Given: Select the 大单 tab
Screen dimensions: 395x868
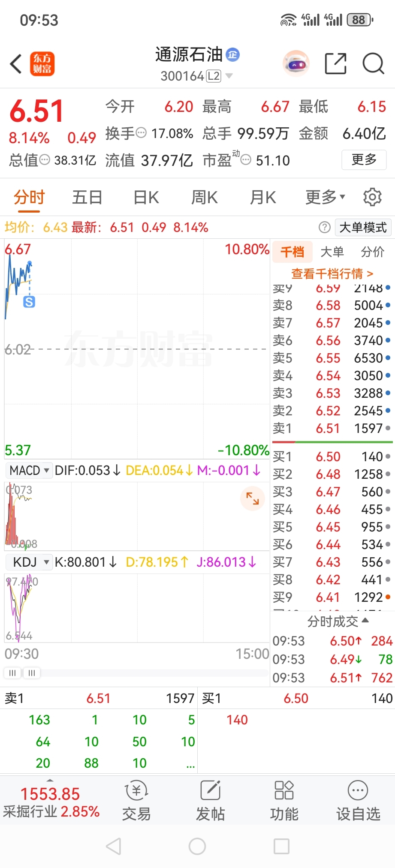Looking at the screenshot, I should tap(332, 252).
